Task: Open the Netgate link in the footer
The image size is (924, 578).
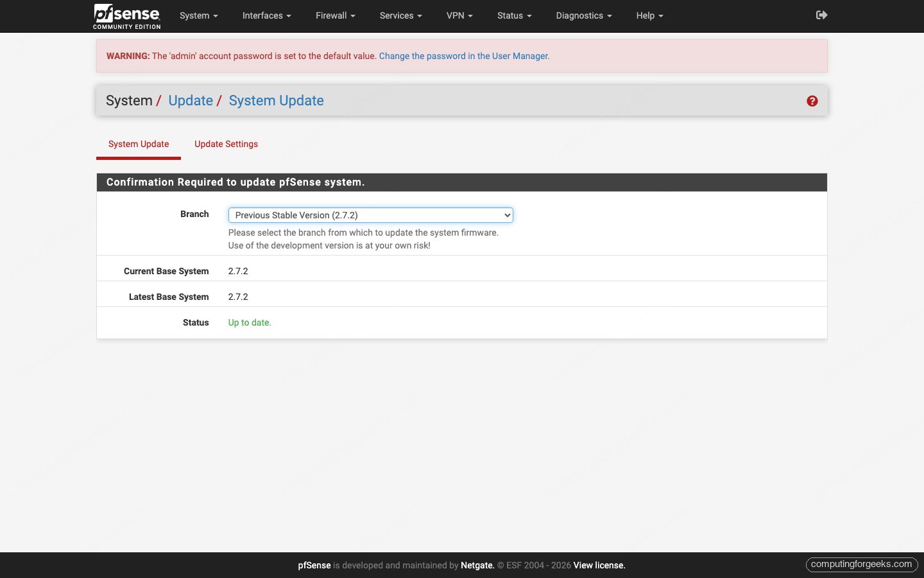Action: pos(477,565)
